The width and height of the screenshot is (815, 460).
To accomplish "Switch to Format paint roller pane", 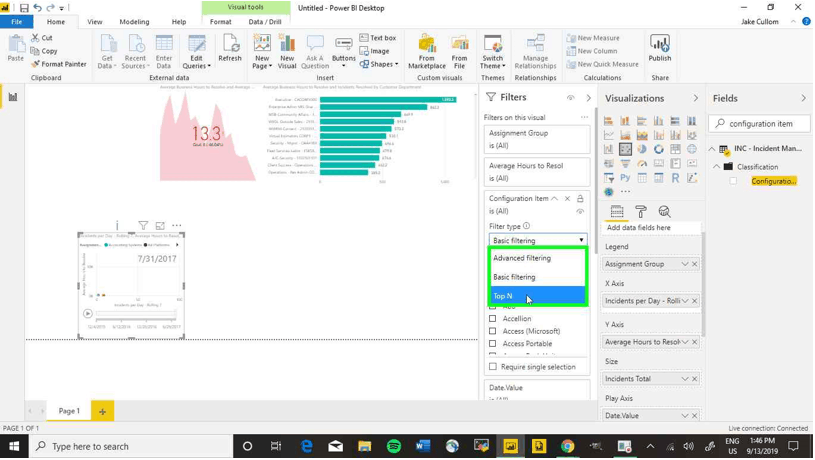I will (x=640, y=212).
